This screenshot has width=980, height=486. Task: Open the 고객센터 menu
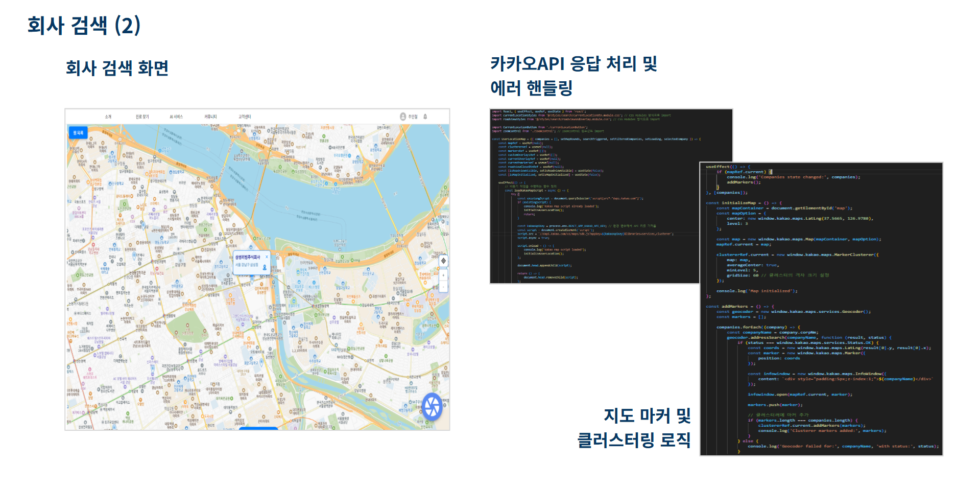pyautogui.click(x=245, y=117)
